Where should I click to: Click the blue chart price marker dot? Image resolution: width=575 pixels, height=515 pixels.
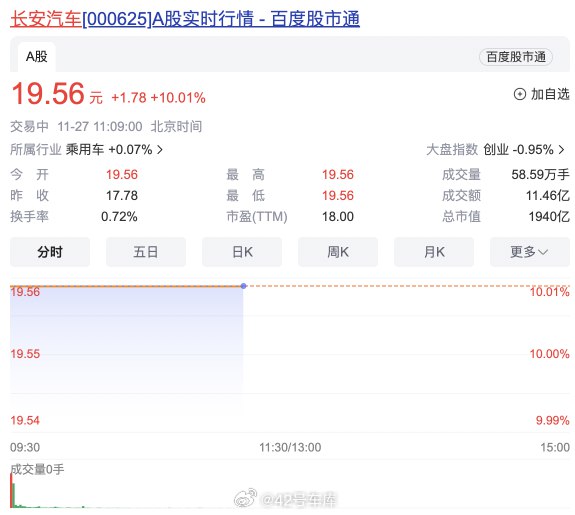point(243,286)
